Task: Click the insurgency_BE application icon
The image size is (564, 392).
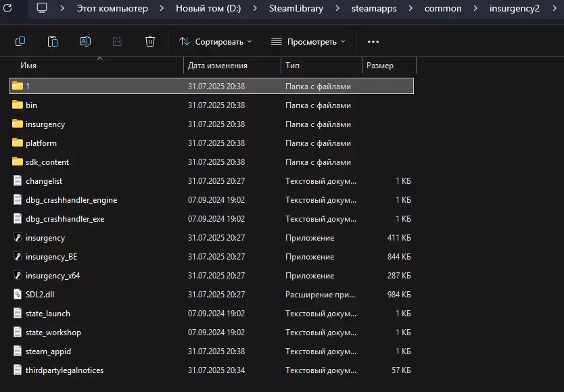Action: point(18,256)
